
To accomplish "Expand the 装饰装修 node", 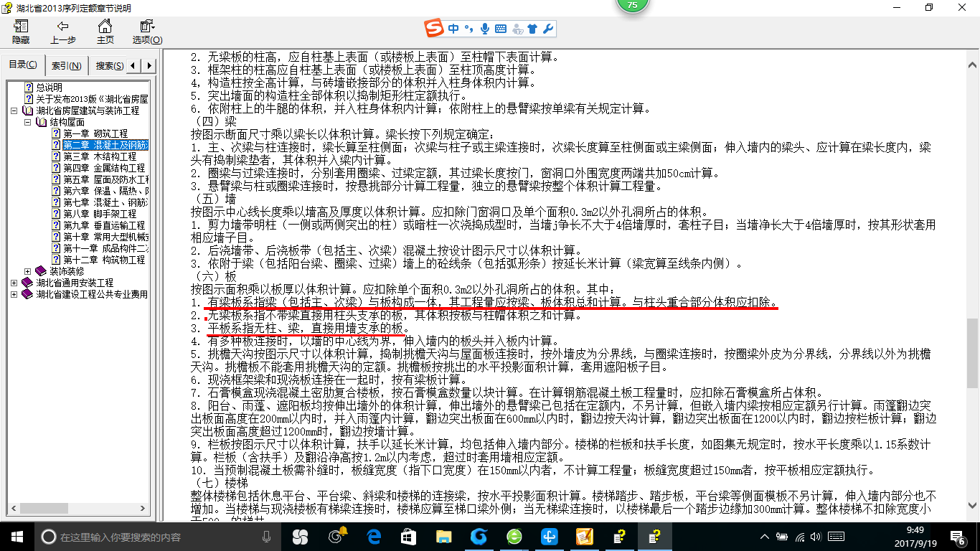I will click(x=27, y=271).
